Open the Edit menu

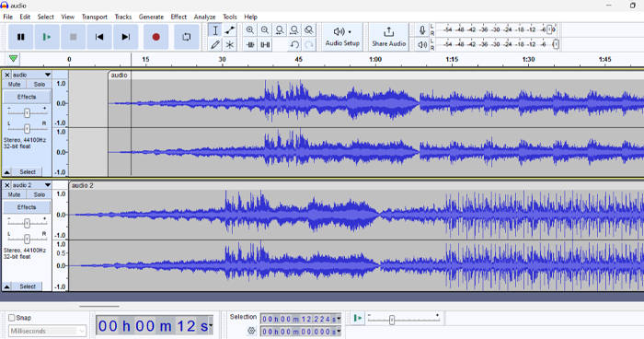tap(25, 17)
